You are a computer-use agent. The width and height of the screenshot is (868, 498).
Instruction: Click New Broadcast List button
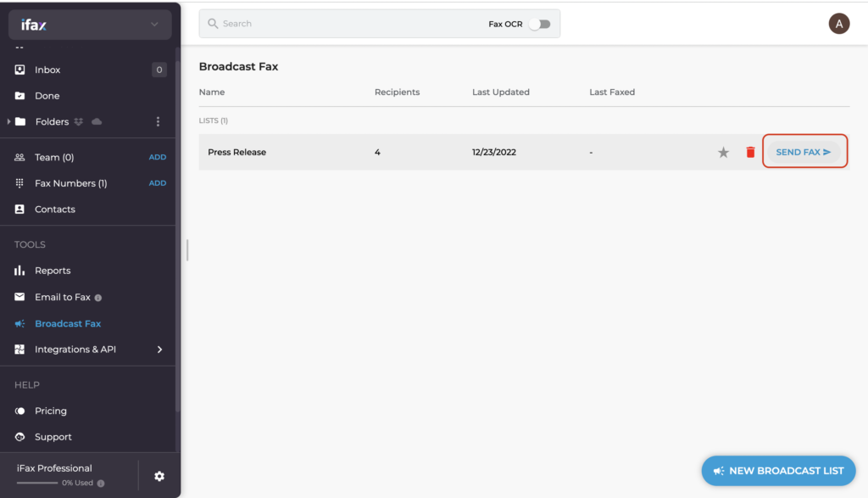tap(778, 471)
